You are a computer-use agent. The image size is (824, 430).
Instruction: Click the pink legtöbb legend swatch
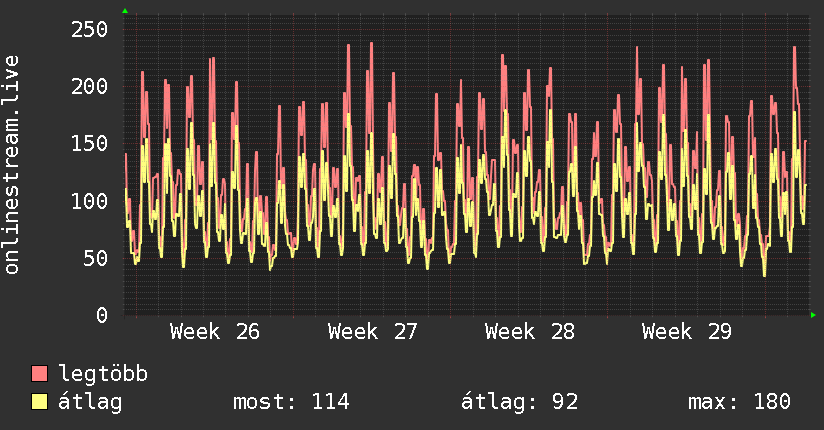[39, 373]
